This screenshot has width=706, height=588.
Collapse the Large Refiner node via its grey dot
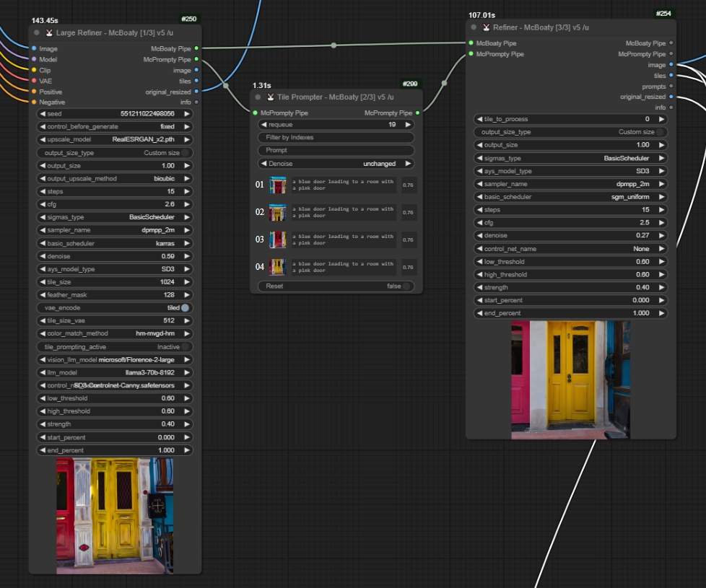[x=37, y=33]
